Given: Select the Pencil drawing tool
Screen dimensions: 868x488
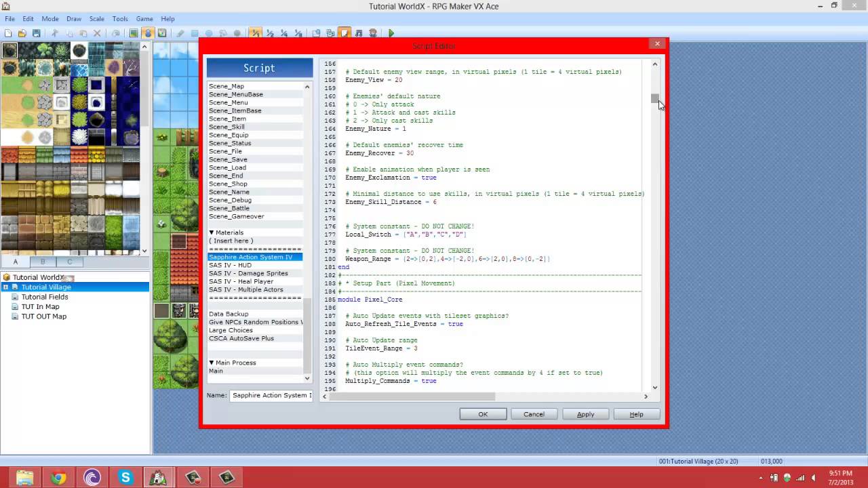Looking at the screenshot, I should 180,33.
